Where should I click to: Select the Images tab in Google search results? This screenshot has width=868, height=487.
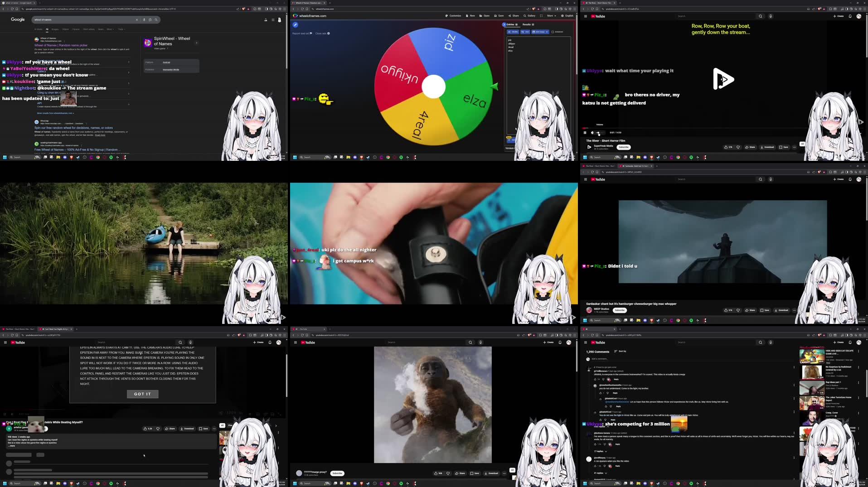tap(55, 29)
